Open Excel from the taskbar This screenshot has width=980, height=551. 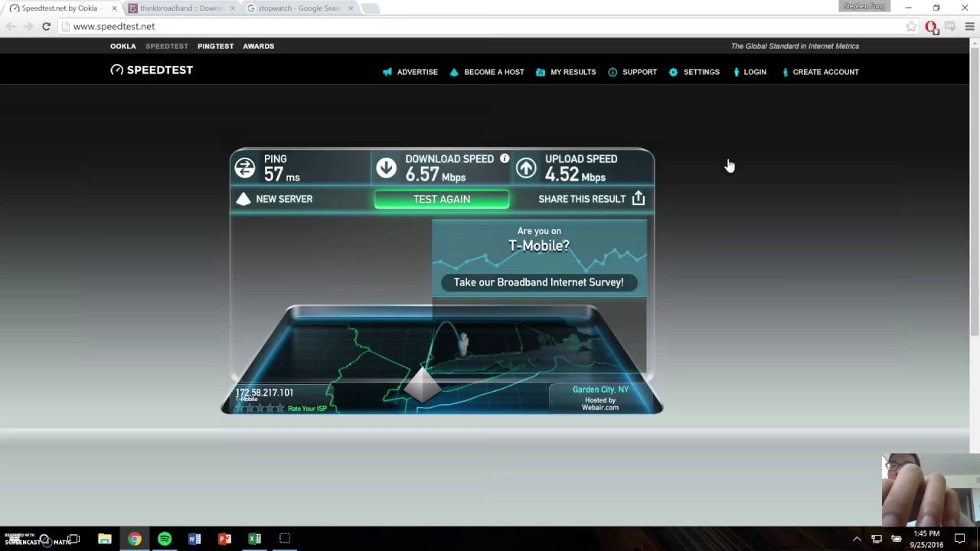pos(254,539)
